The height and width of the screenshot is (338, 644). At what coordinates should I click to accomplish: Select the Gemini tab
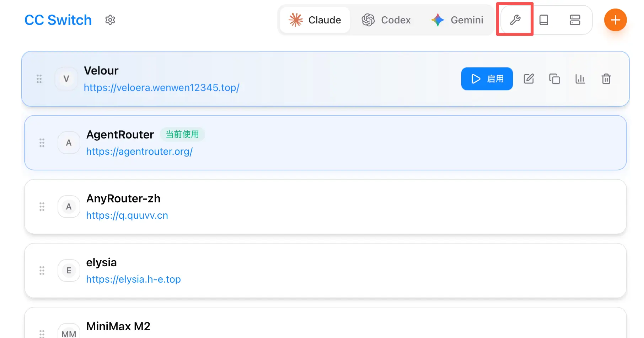[457, 20]
